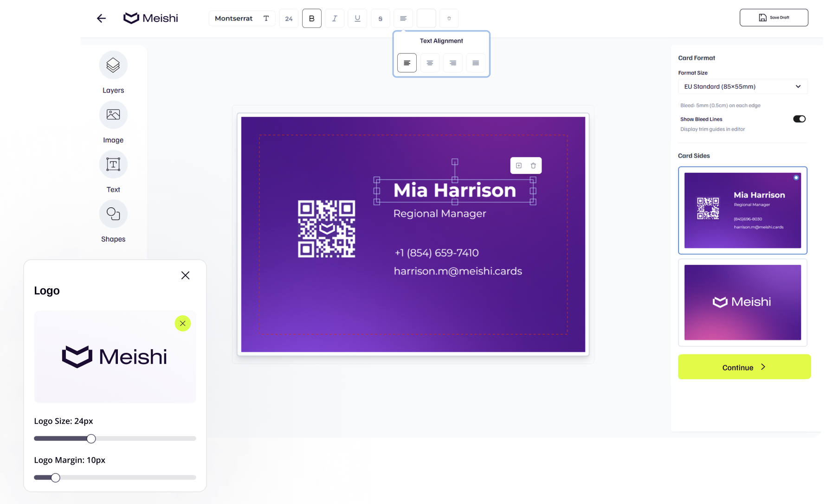This screenshot has height=504, width=826.
Task: Underline the selected text
Action: tap(357, 18)
